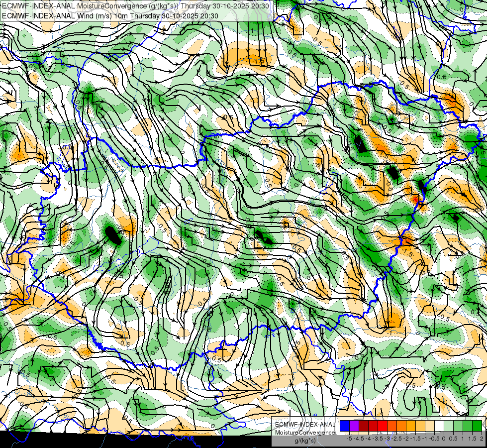This screenshot has height=448, width=487.
Task: Click the 1.5 tick label on the legend scale
Action: pyautogui.click(x=473, y=439)
